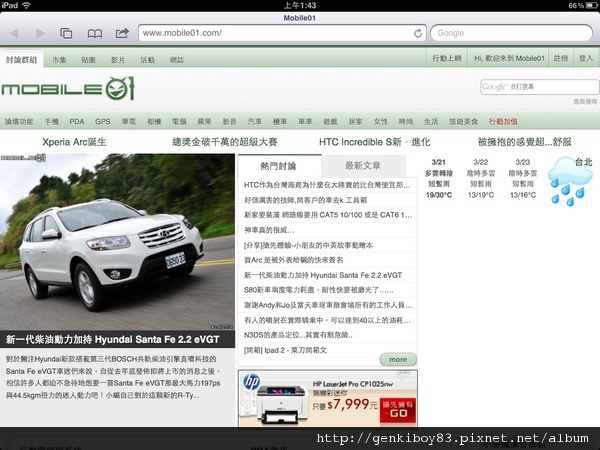Select the 貼圖 top tab
Viewport: 600px width, 450px height.
pos(88,60)
